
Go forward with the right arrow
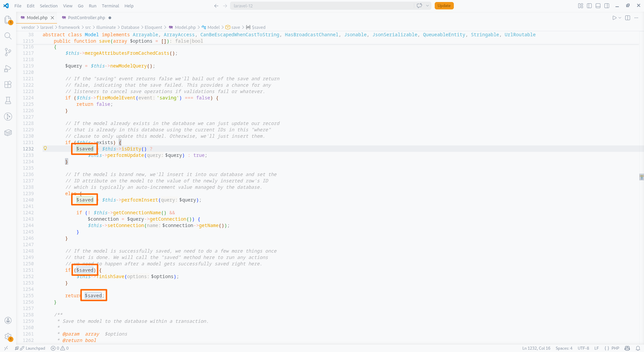click(x=225, y=6)
